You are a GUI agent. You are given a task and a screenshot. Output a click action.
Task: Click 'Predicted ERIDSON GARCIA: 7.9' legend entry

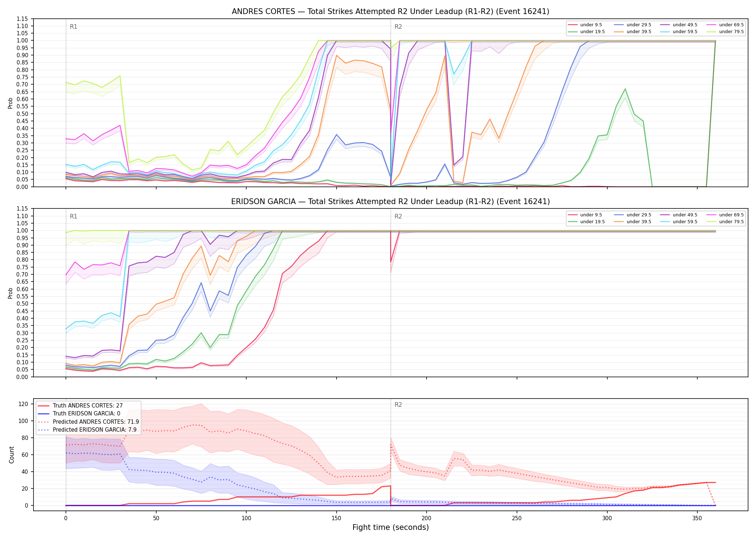pos(87,430)
